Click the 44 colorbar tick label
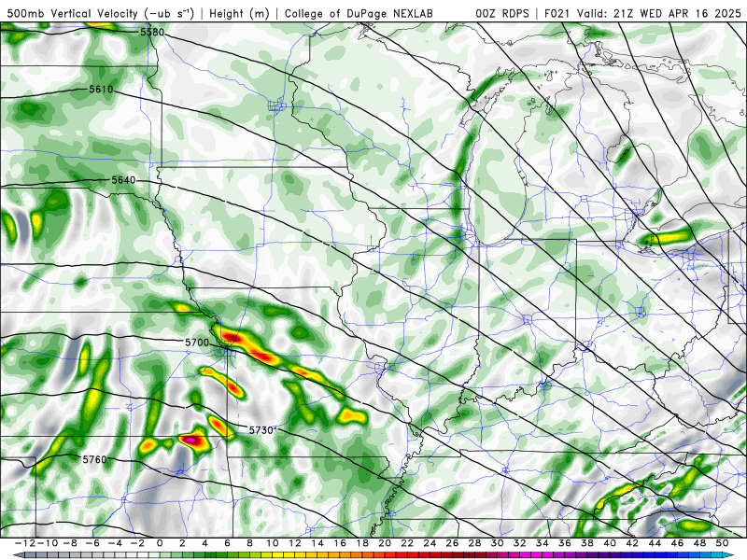The image size is (747, 560). point(655,543)
